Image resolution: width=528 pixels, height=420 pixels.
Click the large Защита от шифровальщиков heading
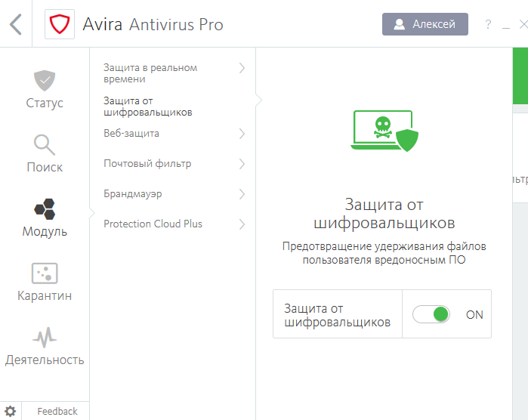(384, 214)
